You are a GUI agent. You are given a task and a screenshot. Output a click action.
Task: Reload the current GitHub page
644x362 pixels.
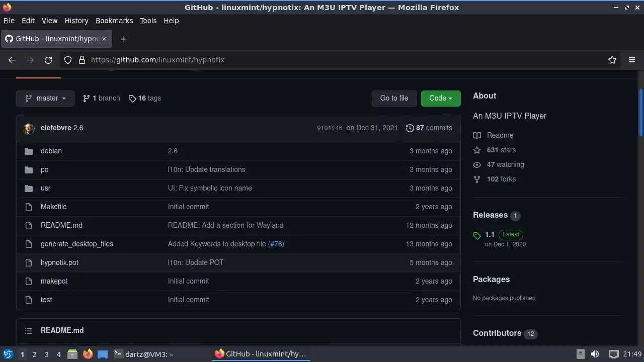(48, 60)
